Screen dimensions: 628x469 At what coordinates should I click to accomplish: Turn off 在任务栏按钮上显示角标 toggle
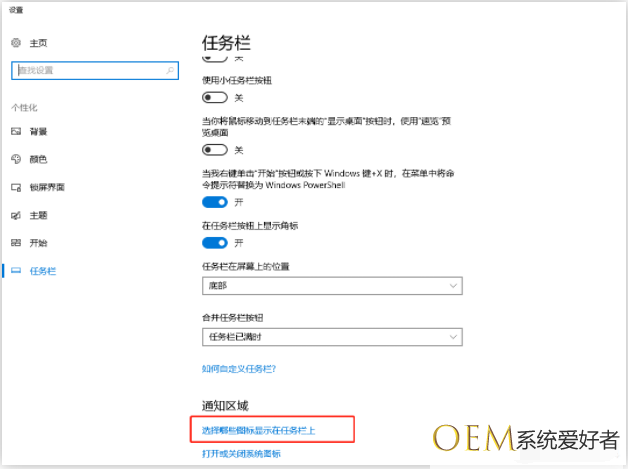[x=214, y=243]
